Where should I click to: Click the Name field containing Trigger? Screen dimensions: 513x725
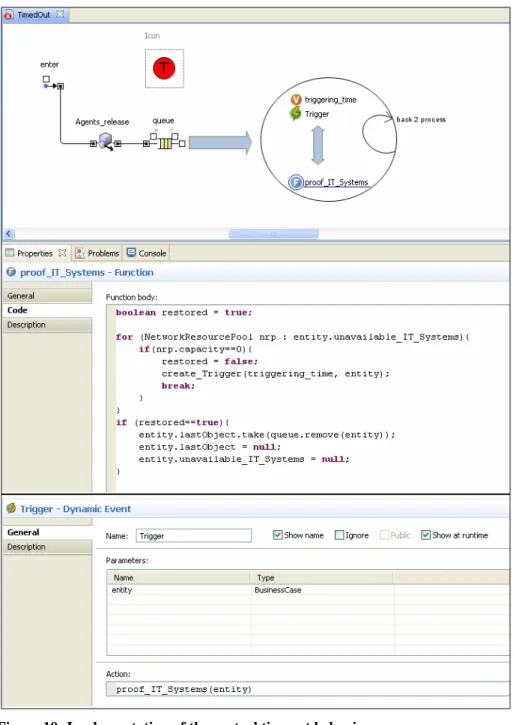(194, 535)
